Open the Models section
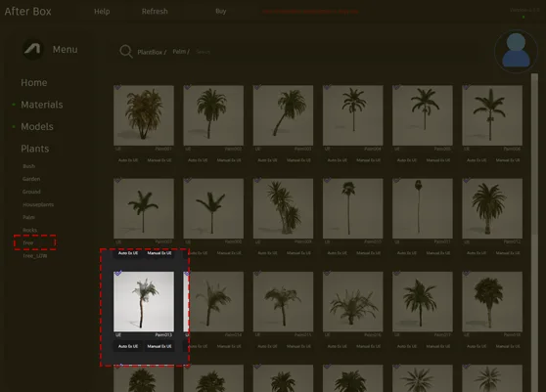The width and height of the screenshot is (546, 392). point(37,127)
